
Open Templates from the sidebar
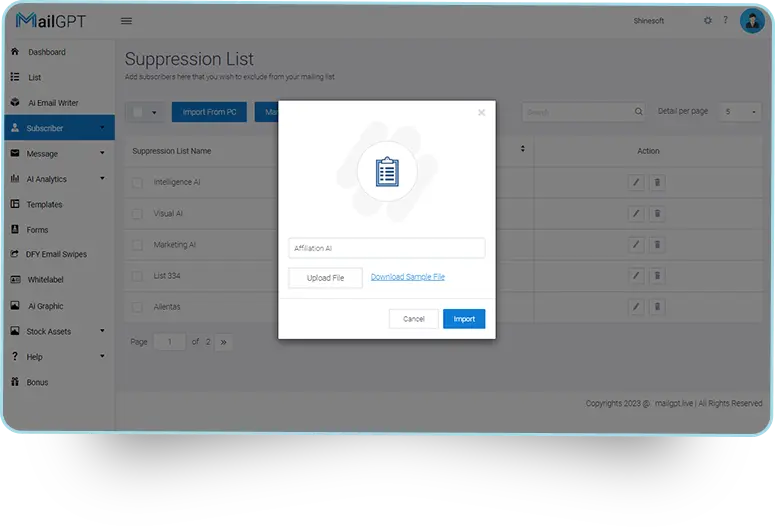tap(44, 204)
